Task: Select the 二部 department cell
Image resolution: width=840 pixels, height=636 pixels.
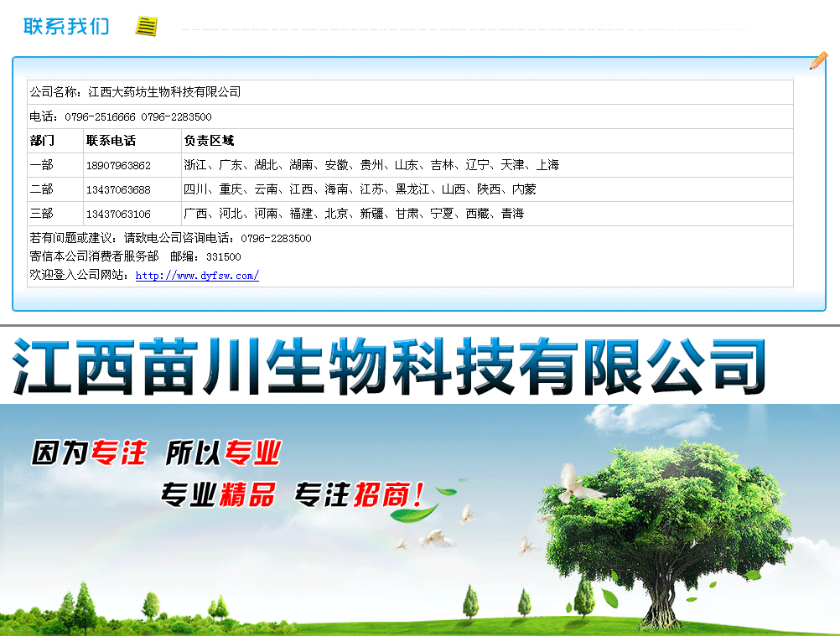Action: [55, 189]
